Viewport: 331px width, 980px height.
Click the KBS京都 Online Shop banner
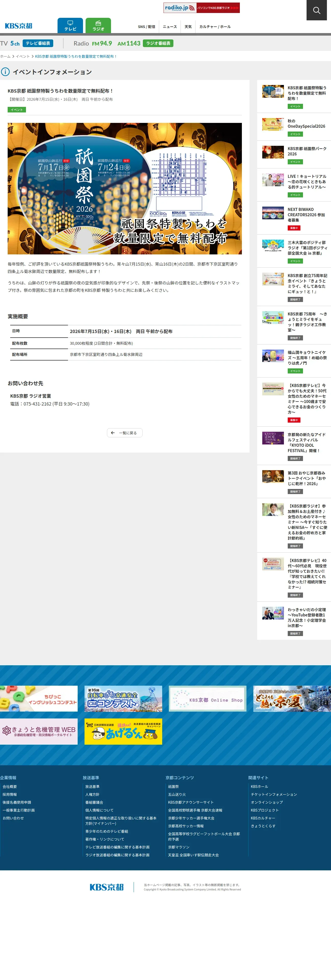pyautogui.click(x=208, y=699)
